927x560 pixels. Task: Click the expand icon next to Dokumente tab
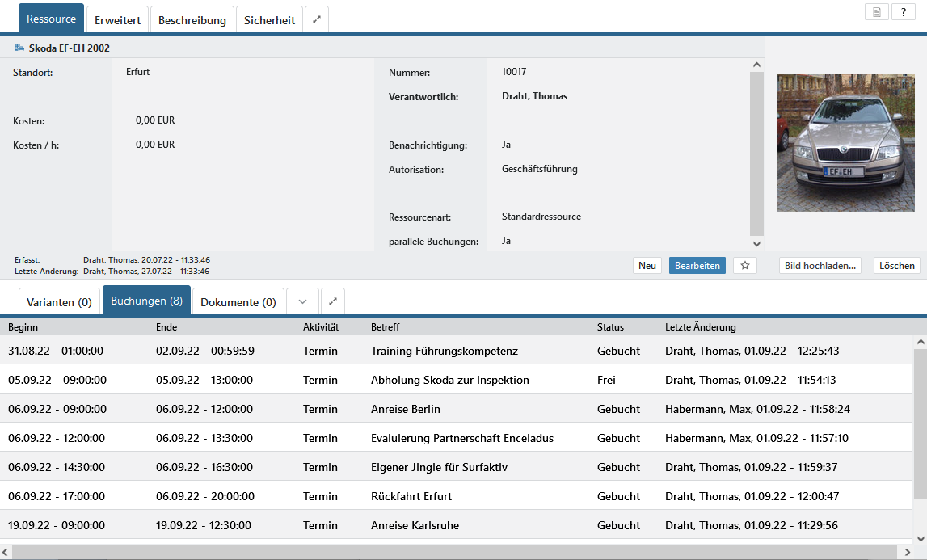pyautogui.click(x=333, y=301)
